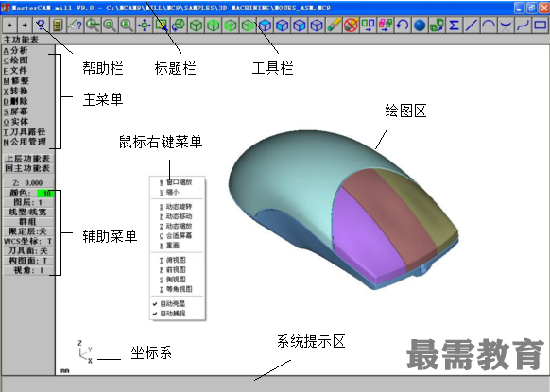Click the next toolbar page right arrow

[x=25, y=26]
